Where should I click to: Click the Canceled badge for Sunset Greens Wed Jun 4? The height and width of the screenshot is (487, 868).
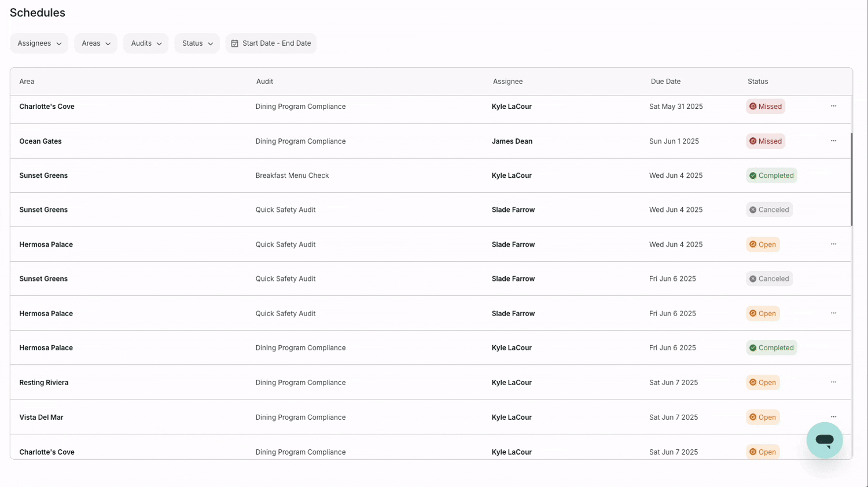coord(769,210)
